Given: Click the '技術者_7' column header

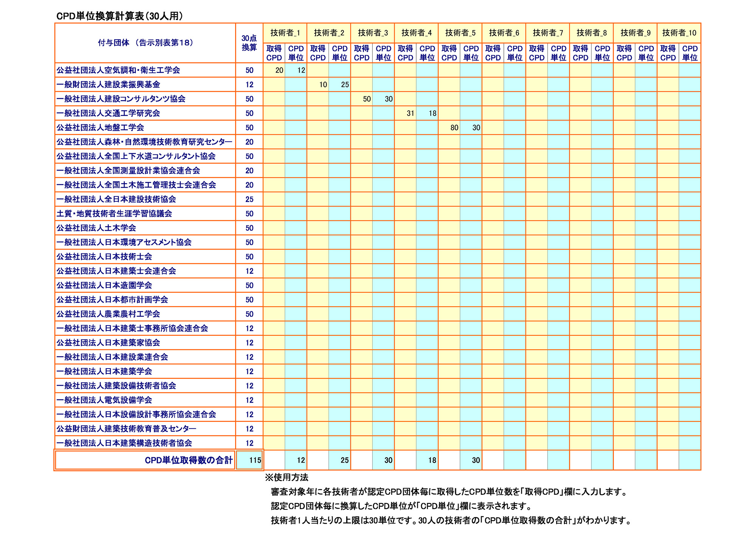Looking at the screenshot, I should (x=548, y=33).
